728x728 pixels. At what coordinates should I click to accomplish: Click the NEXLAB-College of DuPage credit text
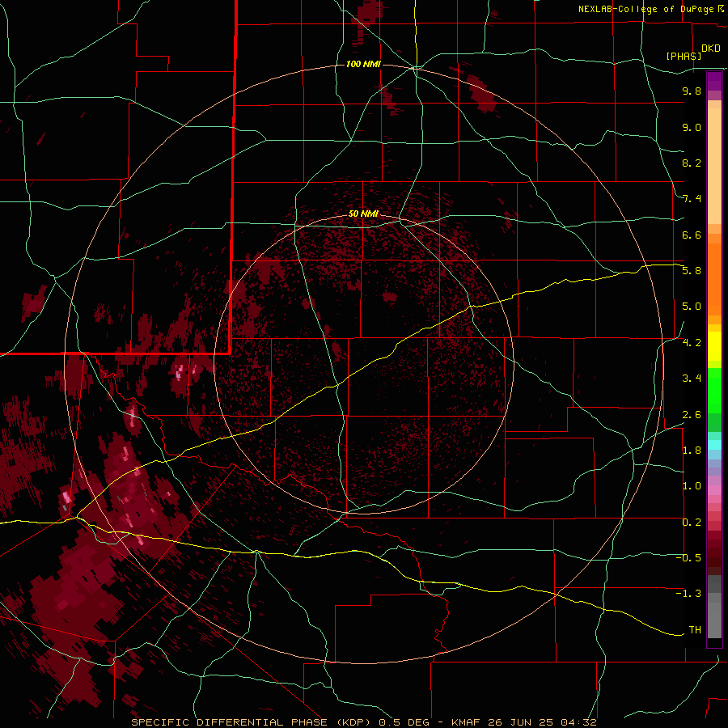pyautogui.click(x=647, y=9)
